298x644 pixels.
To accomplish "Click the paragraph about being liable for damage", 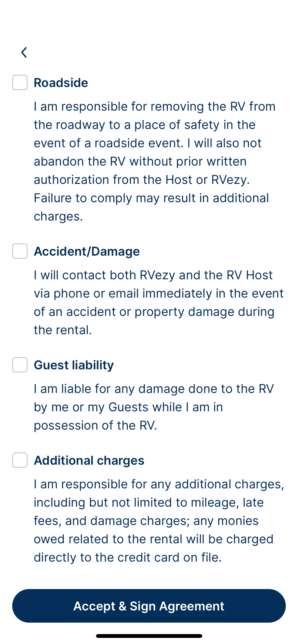I will pyautogui.click(x=154, y=407).
